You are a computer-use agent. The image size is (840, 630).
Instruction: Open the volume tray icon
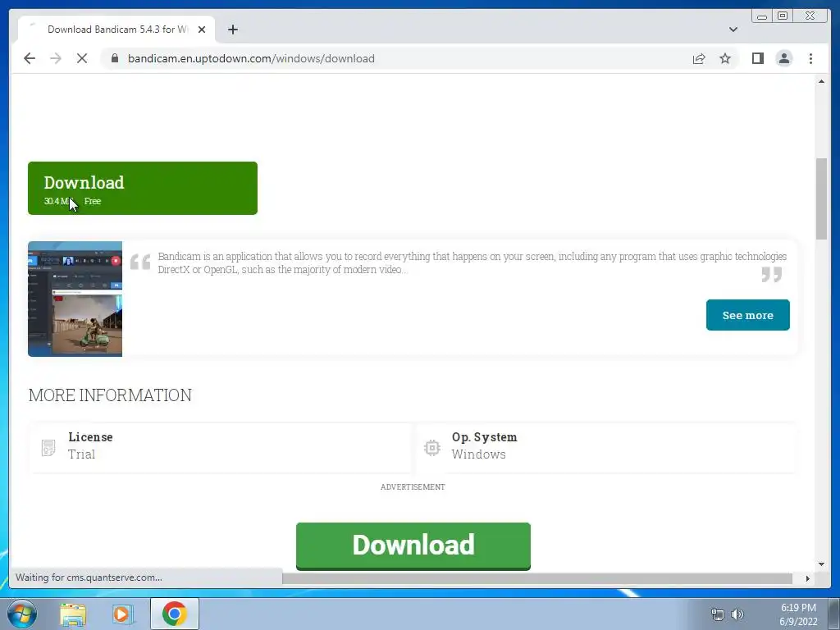(737, 614)
